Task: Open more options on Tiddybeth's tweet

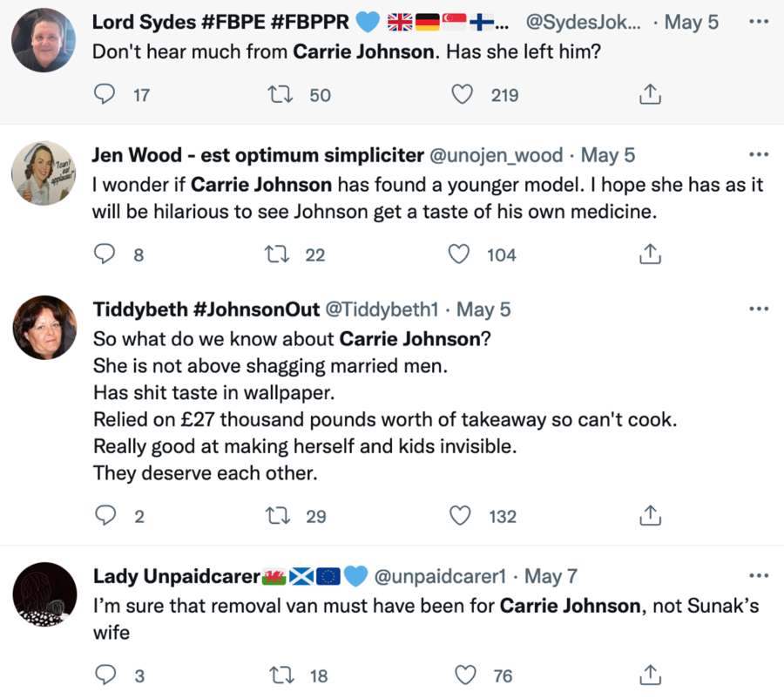Action: pyautogui.click(x=759, y=309)
